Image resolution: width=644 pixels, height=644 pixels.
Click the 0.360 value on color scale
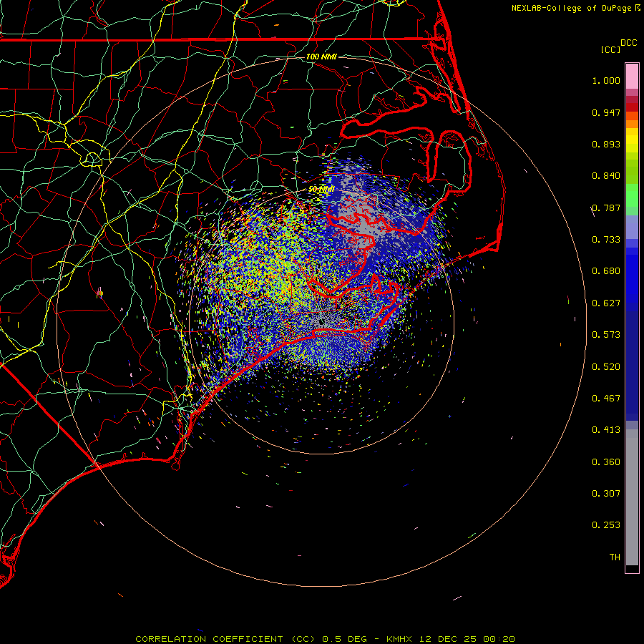tap(606, 462)
